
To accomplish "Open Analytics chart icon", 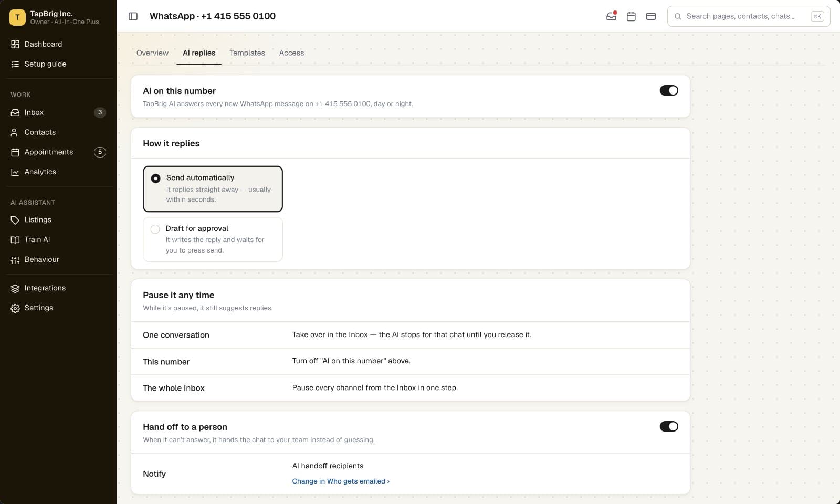I will point(15,172).
